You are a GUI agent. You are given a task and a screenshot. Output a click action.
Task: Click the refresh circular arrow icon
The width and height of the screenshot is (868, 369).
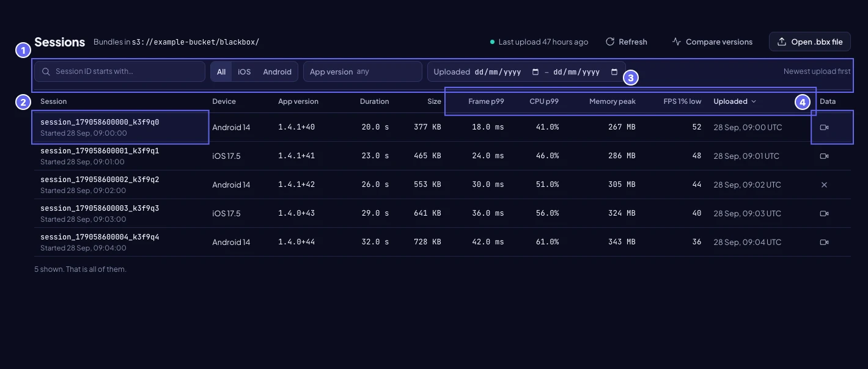[x=609, y=42]
